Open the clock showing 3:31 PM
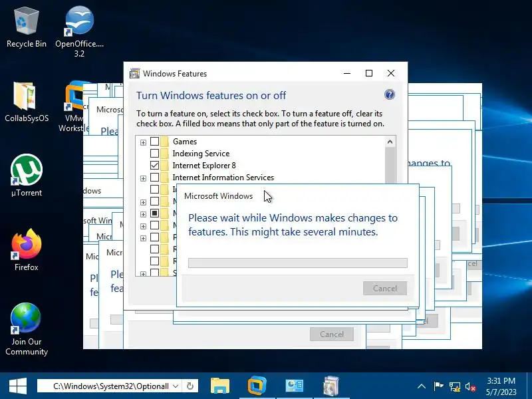 [x=501, y=386]
